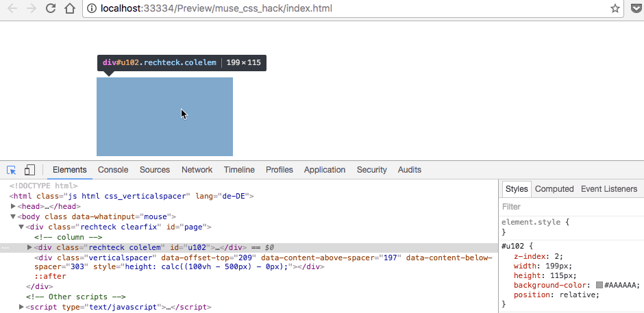View site information icon in address bar
Viewport: 644px width, 313px height.
click(x=92, y=8)
